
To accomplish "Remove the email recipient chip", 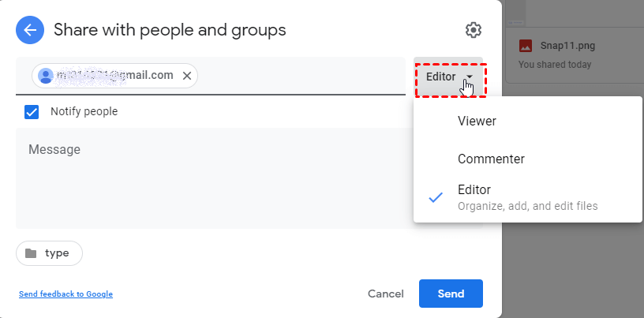I will click(187, 76).
